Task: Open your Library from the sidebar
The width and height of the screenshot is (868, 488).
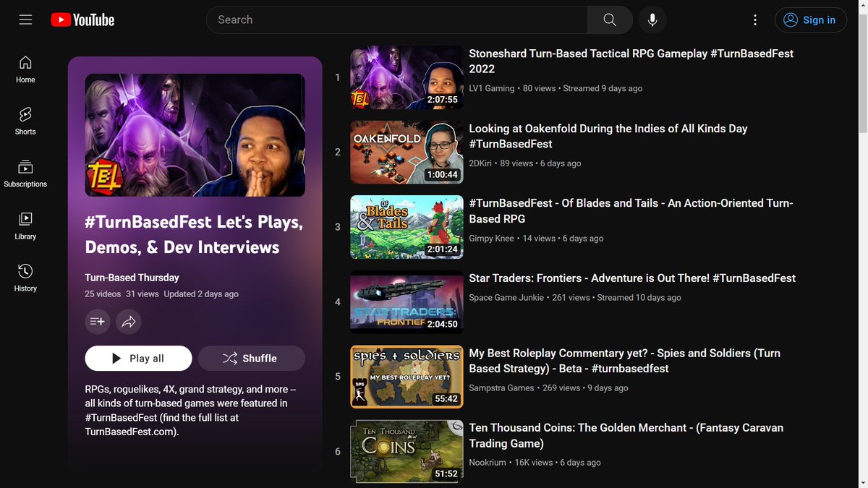Action: pos(25,226)
